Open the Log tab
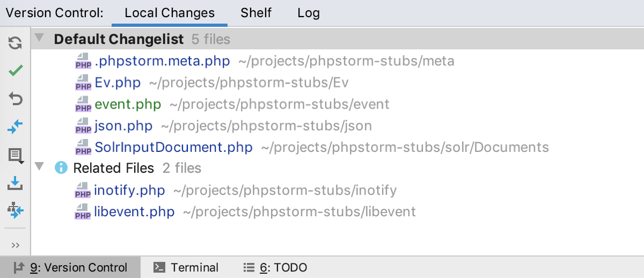This screenshot has width=644, height=278. (x=309, y=12)
